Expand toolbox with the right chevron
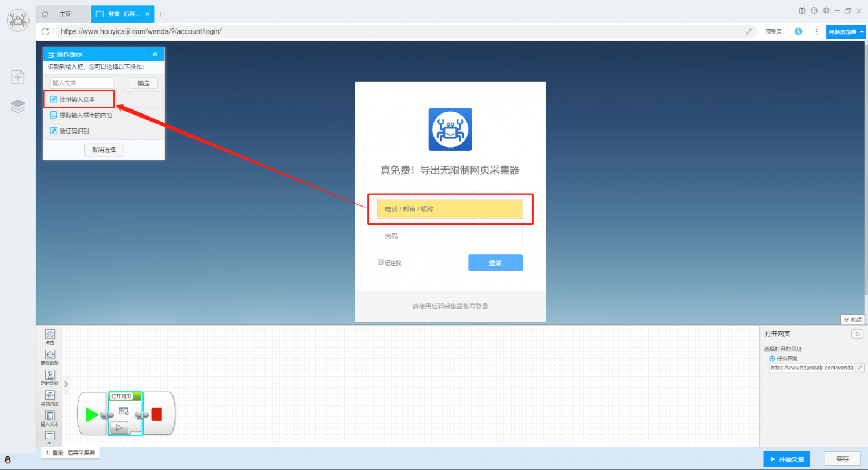This screenshot has width=868, height=470. point(66,384)
